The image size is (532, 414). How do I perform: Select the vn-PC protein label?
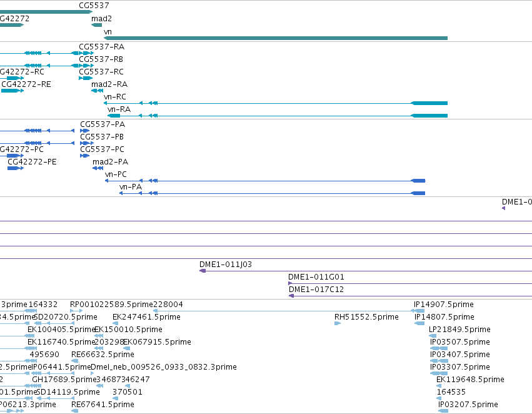[116, 174]
